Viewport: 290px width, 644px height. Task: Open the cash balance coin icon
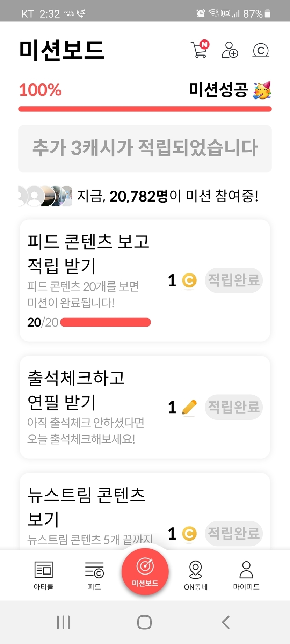[x=261, y=50]
